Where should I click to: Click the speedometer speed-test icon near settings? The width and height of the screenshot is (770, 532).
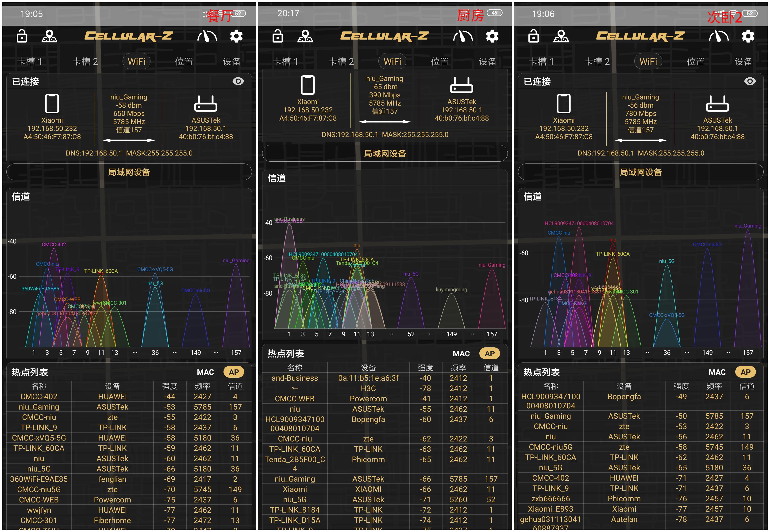(x=207, y=36)
